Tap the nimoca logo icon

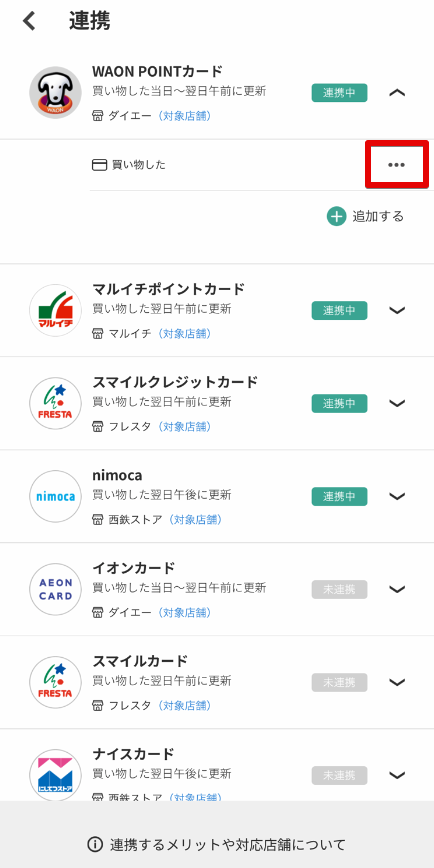[x=55, y=496]
